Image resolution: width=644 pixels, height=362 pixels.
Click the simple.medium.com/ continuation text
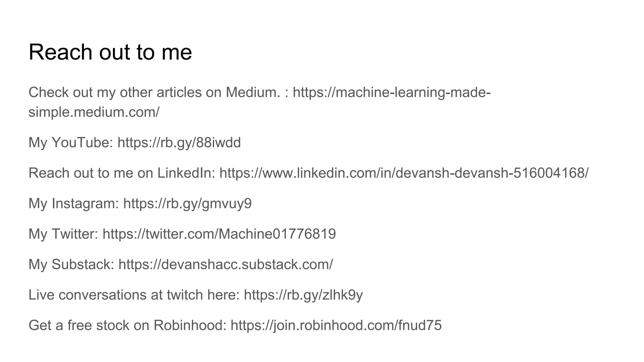[94, 112]
